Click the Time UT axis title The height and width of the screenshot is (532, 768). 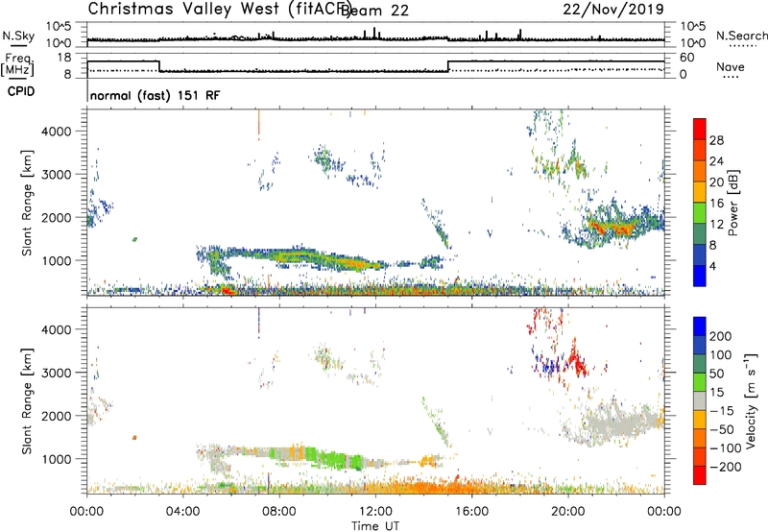tap(375, 526)
